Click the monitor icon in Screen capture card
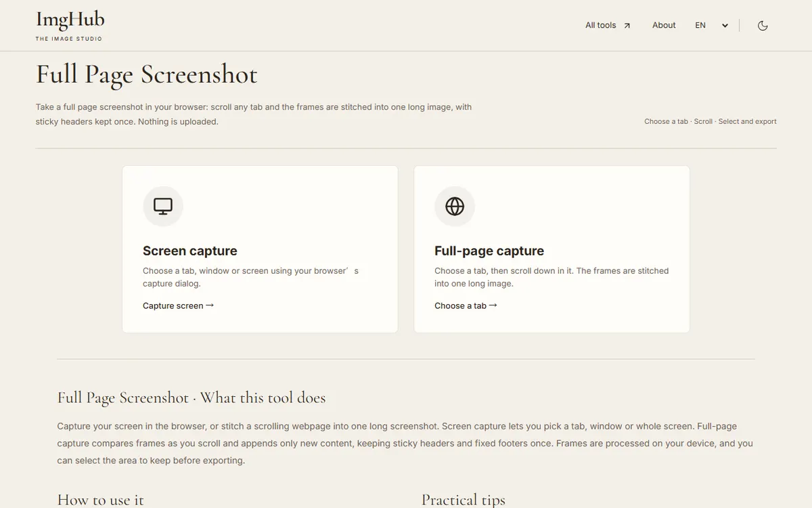 pyautogui.click(x=163, y=206)
